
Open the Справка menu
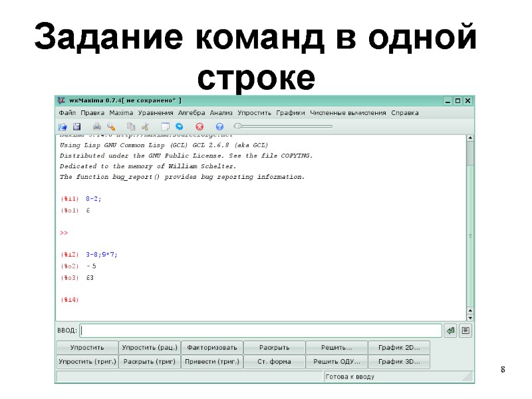[405, 112]
